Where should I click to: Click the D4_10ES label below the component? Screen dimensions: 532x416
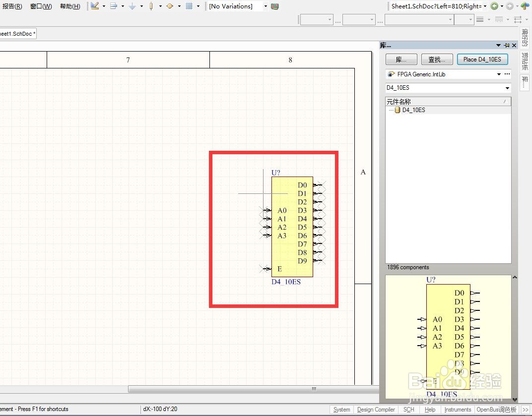pos(286,282)
